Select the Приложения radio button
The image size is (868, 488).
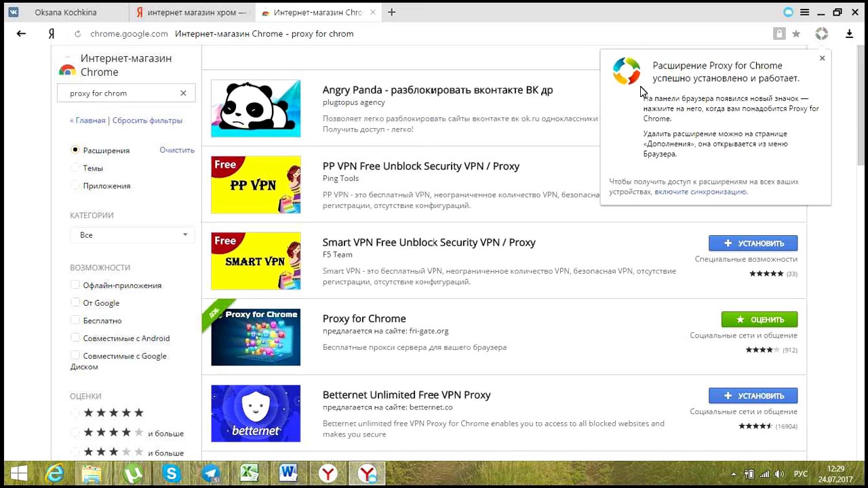pyautogui.click(x=75, y=185)
